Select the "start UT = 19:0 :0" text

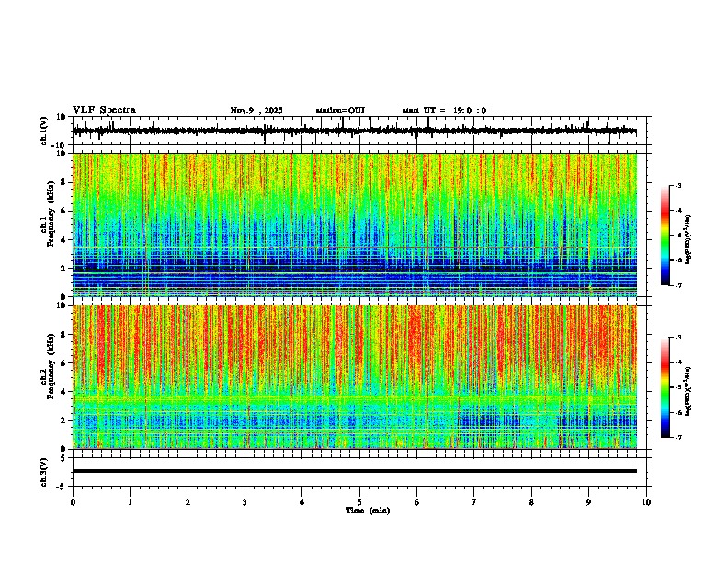pyautogui.click(x=444, y=110)
